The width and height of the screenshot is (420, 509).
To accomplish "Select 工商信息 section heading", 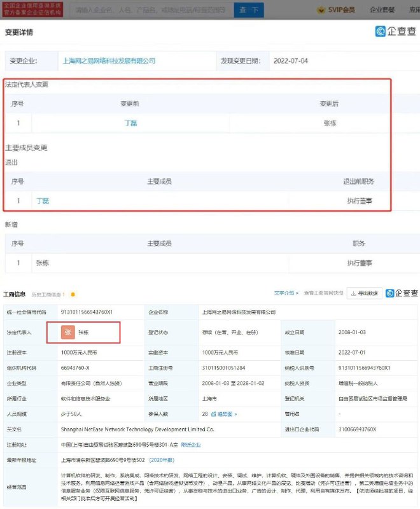I will point(15,295).
